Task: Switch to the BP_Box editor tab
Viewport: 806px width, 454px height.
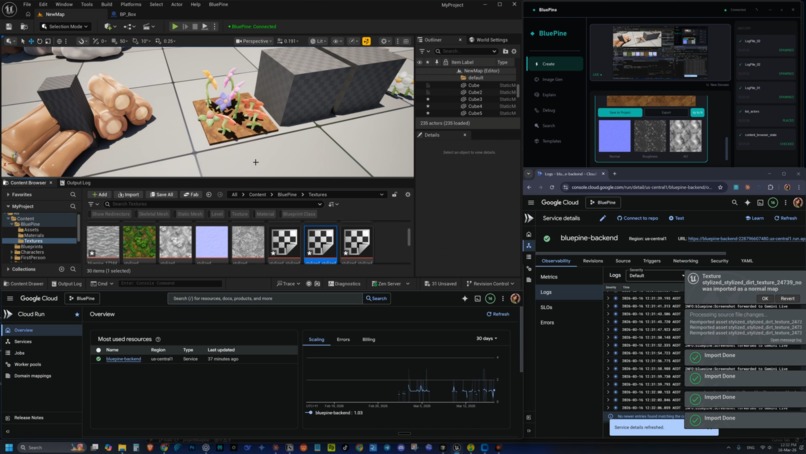Action: (x=127, y=14)
